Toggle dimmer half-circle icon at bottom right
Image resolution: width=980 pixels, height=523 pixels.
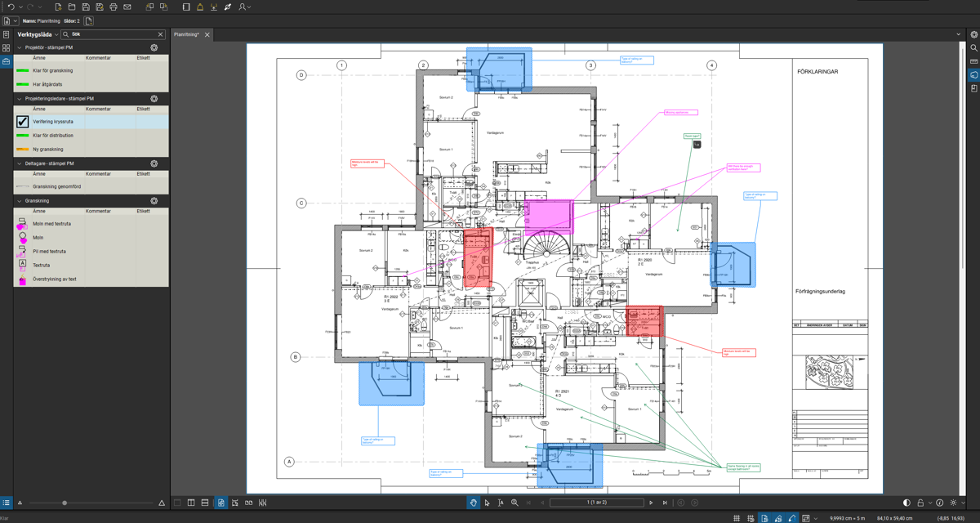pyautogui.click(x=906, y=503)
